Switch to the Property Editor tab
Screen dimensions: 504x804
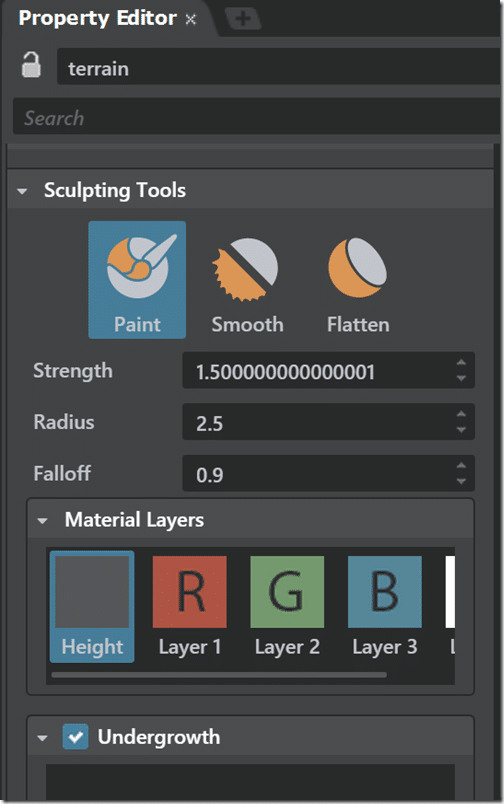tap(97, 18)
